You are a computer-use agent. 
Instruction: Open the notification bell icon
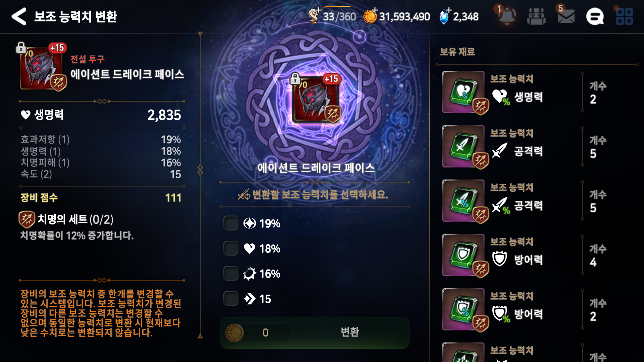pyautogui.click(x=507, y=16)
